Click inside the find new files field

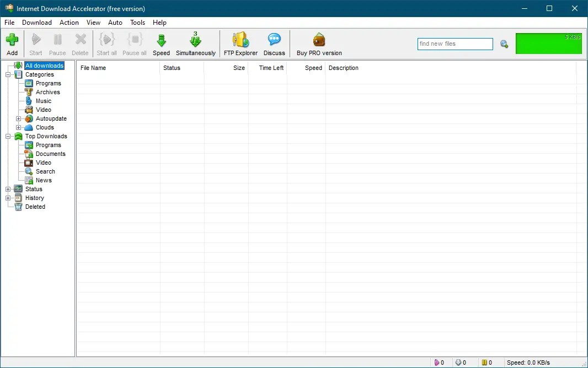click(x=455, y=44)
